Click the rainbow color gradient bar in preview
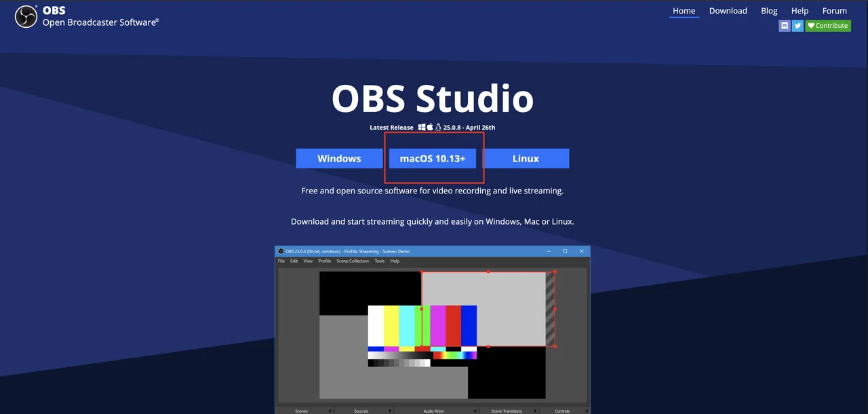The image size is (868, 414). (455, 355)
